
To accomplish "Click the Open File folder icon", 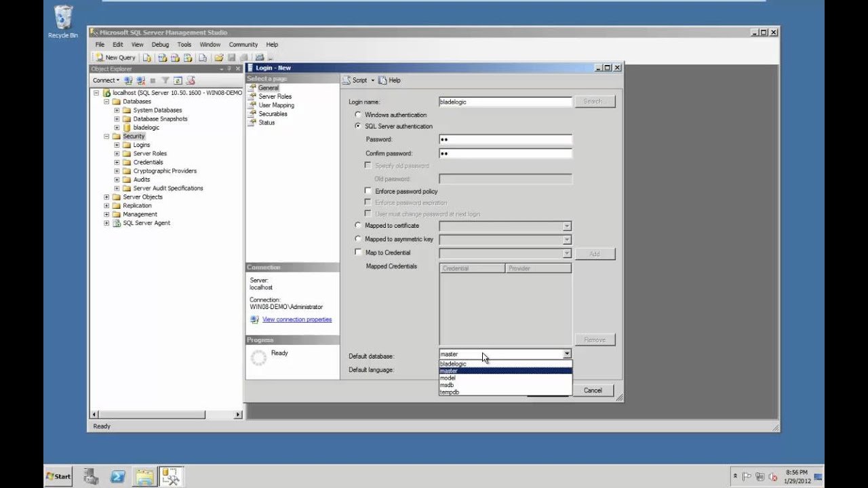I will pyautogui.click(x=219, y=58).
